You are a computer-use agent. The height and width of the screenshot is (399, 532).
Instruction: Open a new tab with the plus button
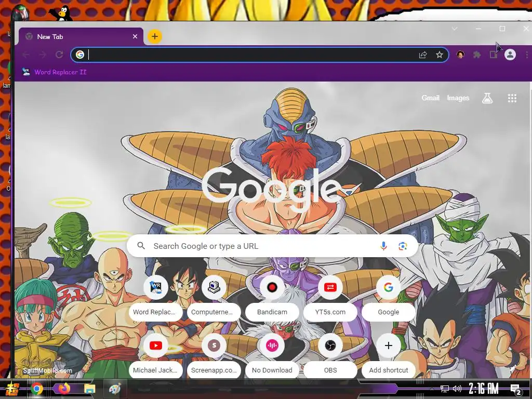[155, 36]
